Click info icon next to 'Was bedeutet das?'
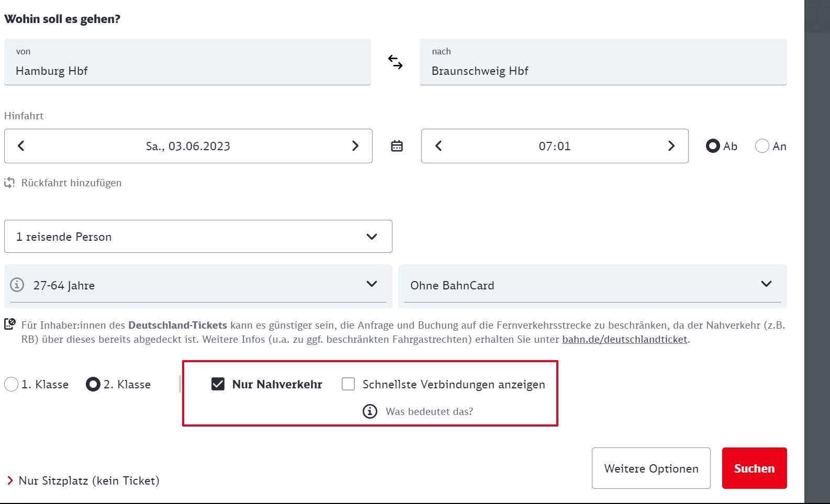Image resolution: width=830 pixels, height=504 pixels. point(369,411)
